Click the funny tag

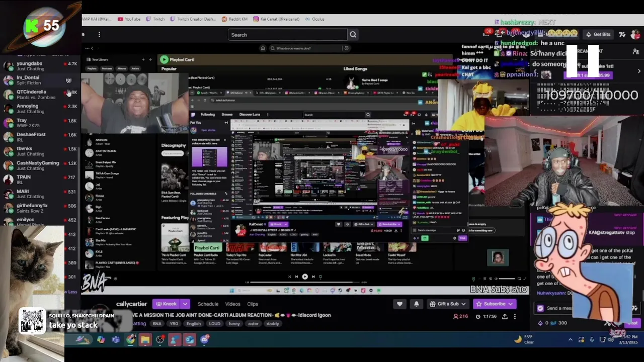[234, 324]
